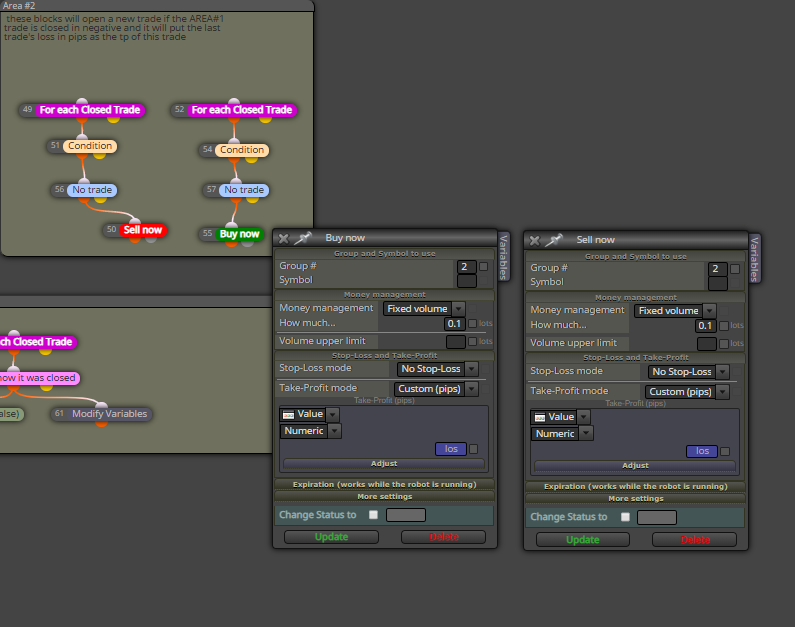Image resolution: width=795 pixels, height=627 pixels.
Task: Click the los value field in Buy now panel
Action: click(x=451, y=449)
